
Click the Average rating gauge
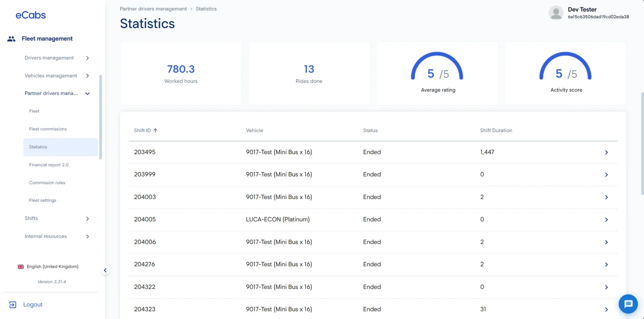[x=437, y=66]
